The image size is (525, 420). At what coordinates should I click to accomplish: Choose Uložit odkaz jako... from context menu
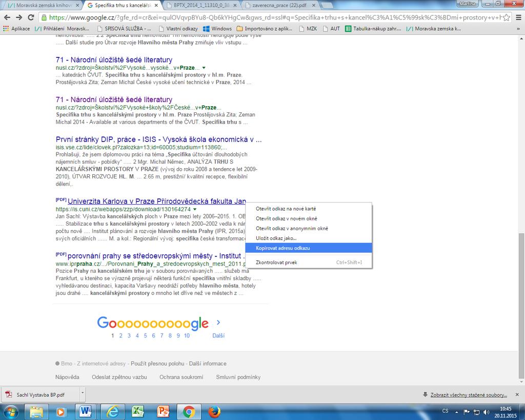click(309, 238)
